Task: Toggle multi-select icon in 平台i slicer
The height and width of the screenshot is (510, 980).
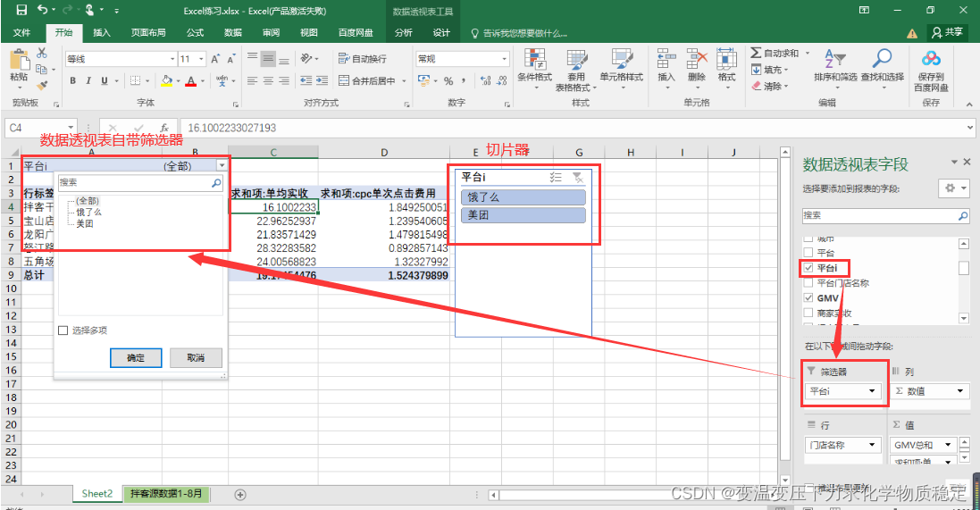Action: [556, 178]
